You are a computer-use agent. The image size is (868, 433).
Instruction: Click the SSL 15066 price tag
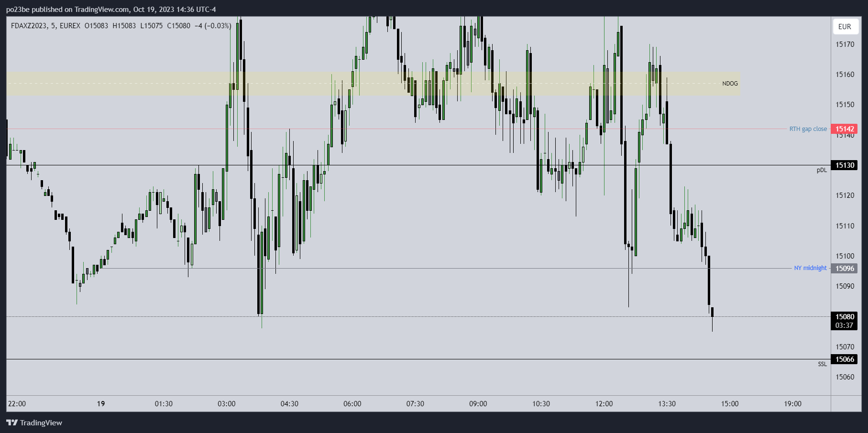coord(844,359)
